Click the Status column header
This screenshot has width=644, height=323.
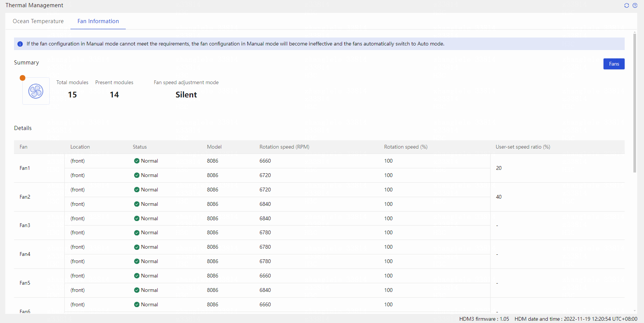[140, 147]
